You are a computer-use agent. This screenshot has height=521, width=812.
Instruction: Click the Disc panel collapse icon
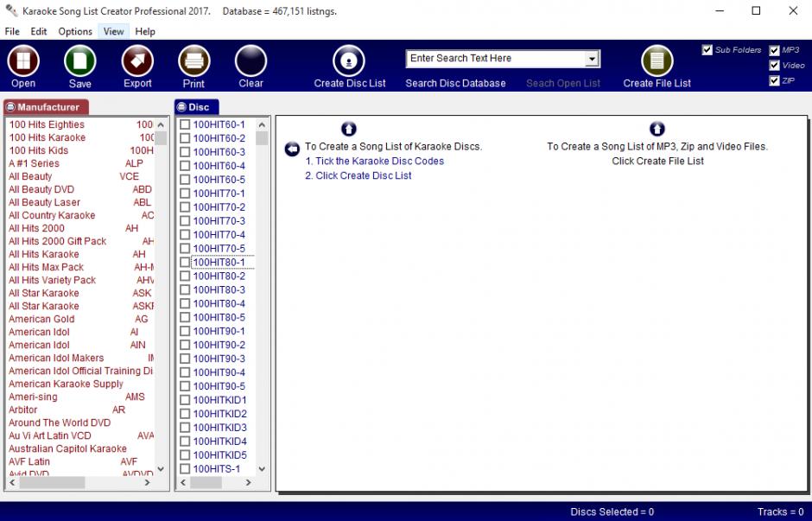(181, 107)
